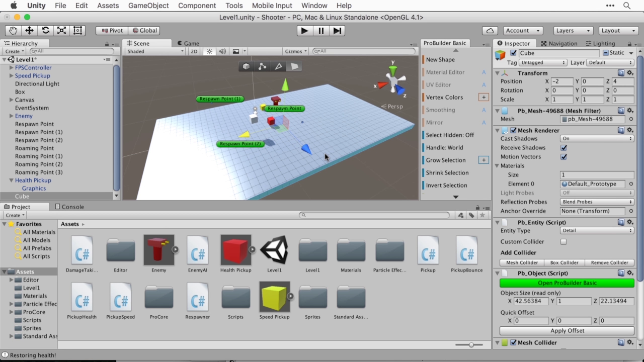Open the Shaded draw mode dropdown
The width and height of the screenshot is (644, 362).
[x=155, y=51]
